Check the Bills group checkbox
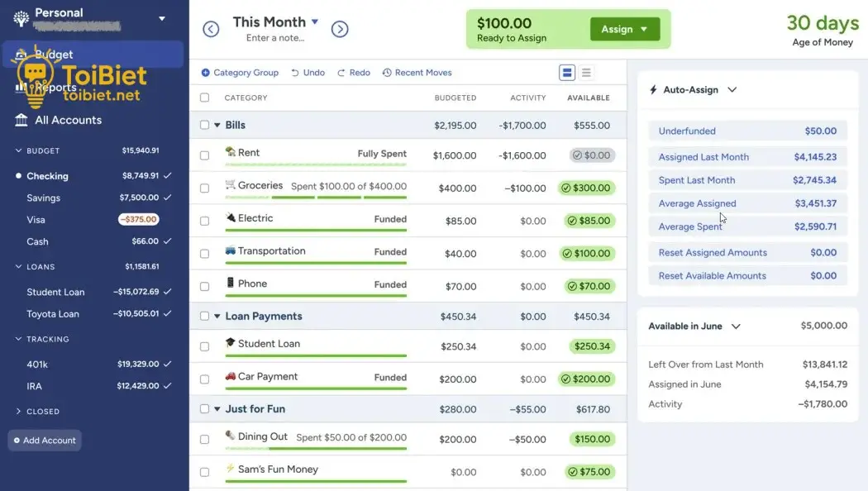The height and width of the screenshot is (491, 868). tap(205, 125)
